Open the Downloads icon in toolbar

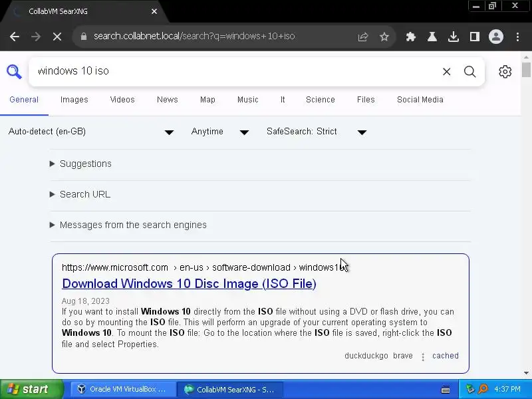pos(454,37)
